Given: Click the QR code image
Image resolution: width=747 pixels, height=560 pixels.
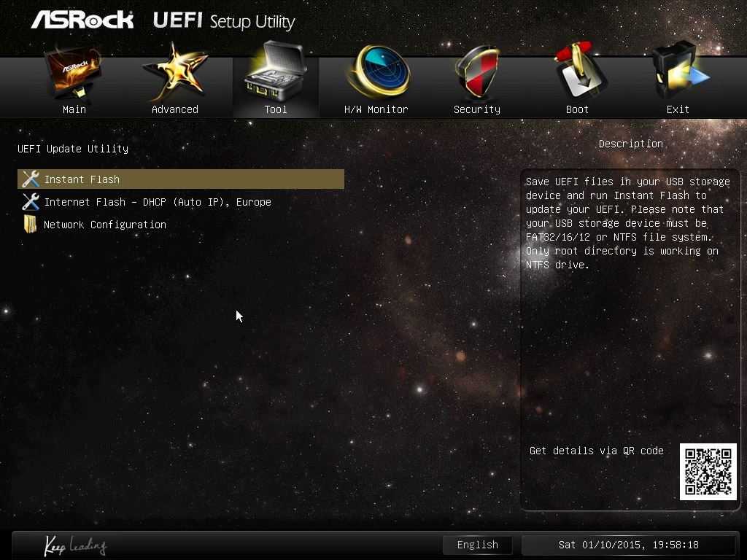Looking at the screenshot, I should pos(708,472).
